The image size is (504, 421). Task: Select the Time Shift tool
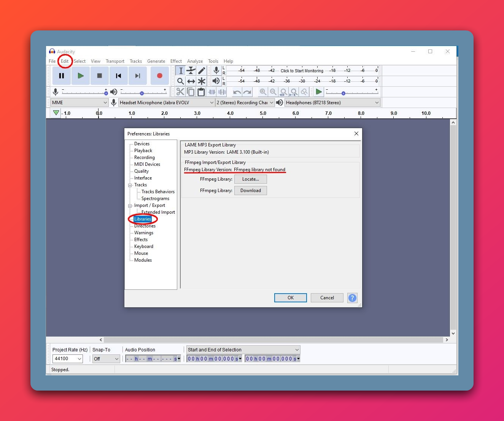[x=191, y=81]
